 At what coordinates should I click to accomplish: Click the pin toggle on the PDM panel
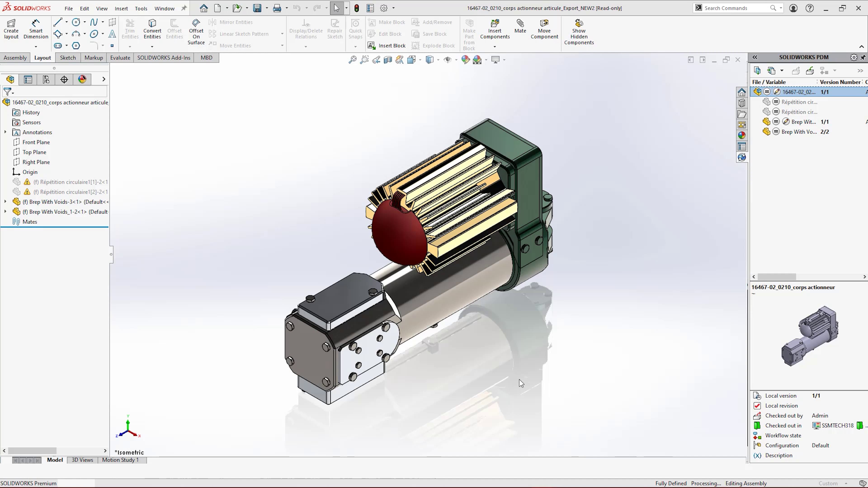click(x=863, y=57)
